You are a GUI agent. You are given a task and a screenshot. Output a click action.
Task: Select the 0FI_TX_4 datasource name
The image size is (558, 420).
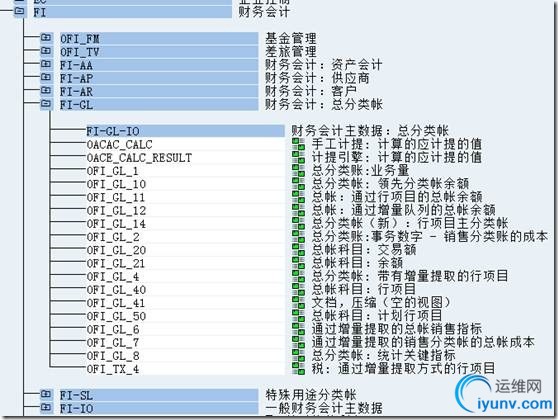point(113,369)
